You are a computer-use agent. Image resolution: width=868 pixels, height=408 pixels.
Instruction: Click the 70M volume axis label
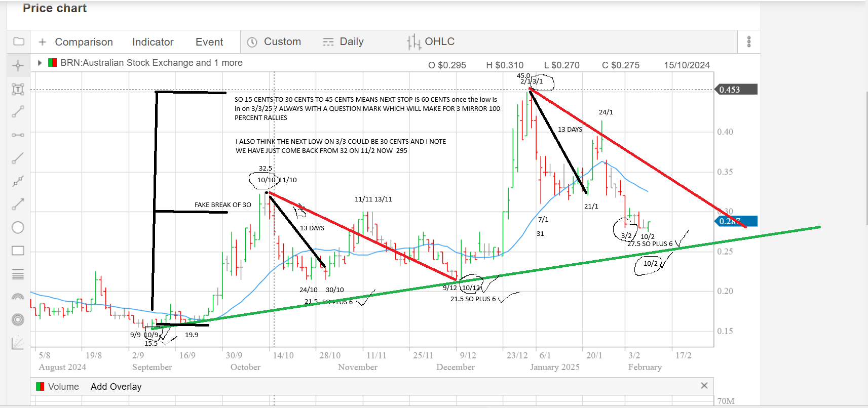pyautogui.click(x=726, y=401)
